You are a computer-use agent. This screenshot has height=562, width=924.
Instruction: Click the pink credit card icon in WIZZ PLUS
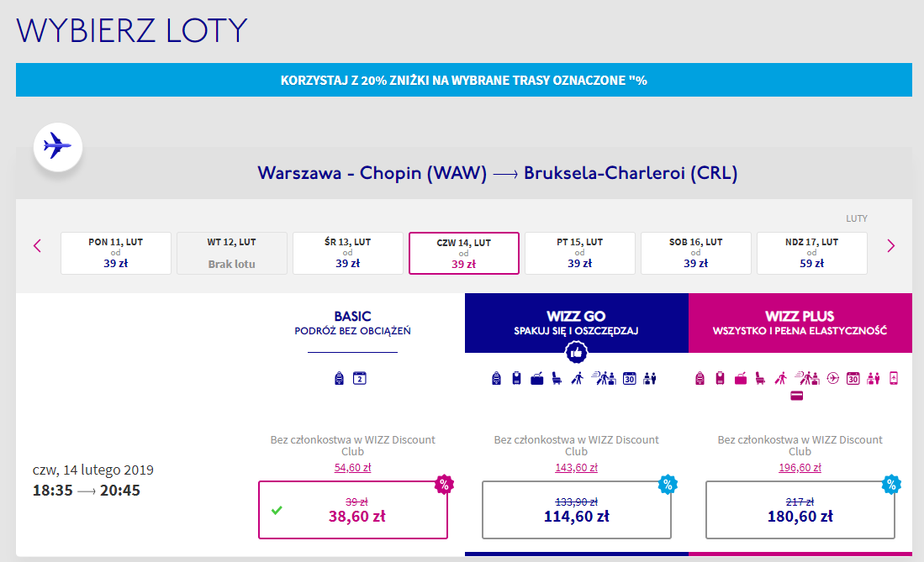click(x=796, y=395)
